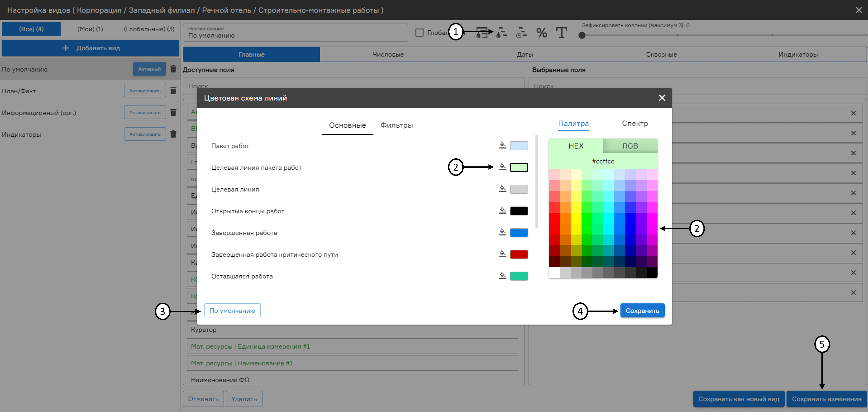Screen dimensions: 868x412
Task: Open the Gantt line color scheme icon
Action: [x=502, y=33]
